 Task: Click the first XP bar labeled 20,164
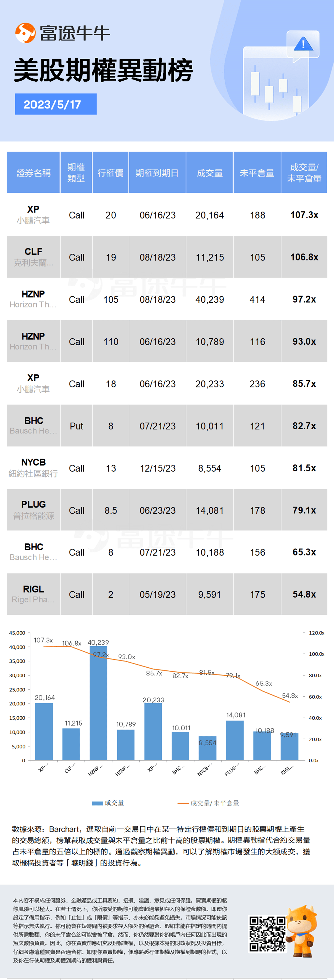tap(44, 732)
